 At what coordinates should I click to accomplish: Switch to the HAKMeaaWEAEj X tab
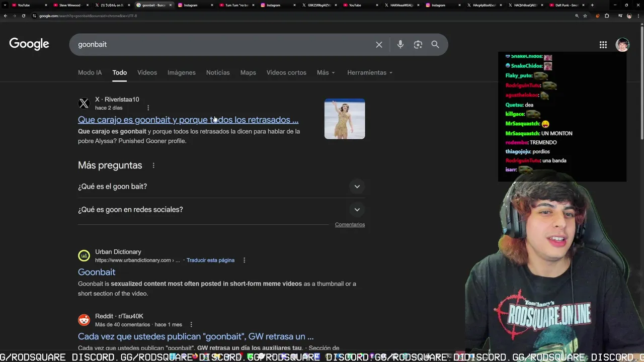(401, 5)
